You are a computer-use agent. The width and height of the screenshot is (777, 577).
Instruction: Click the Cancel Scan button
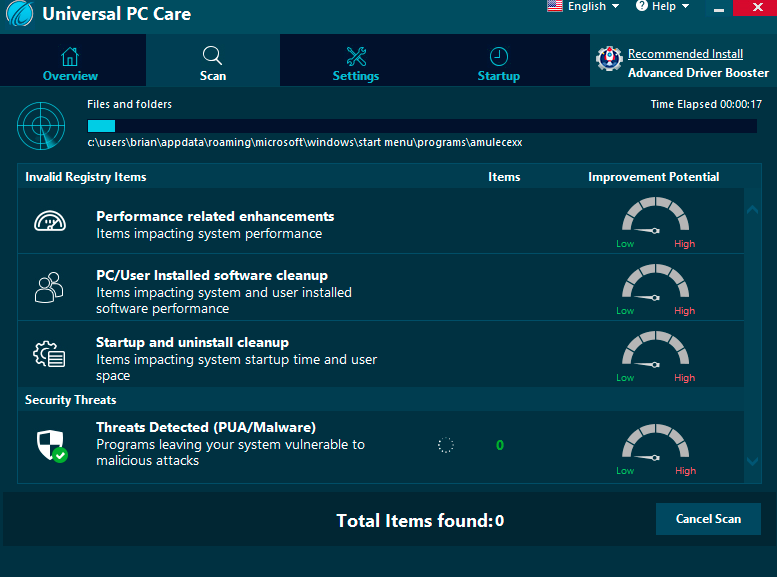pos(708,519)
